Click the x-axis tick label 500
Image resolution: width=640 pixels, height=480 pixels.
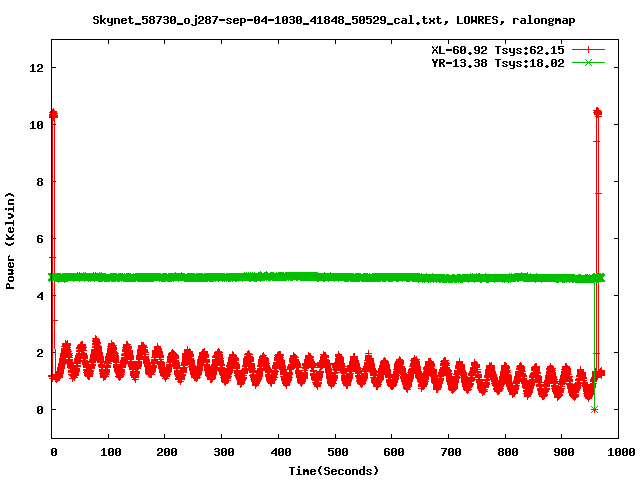pos(338,452)
